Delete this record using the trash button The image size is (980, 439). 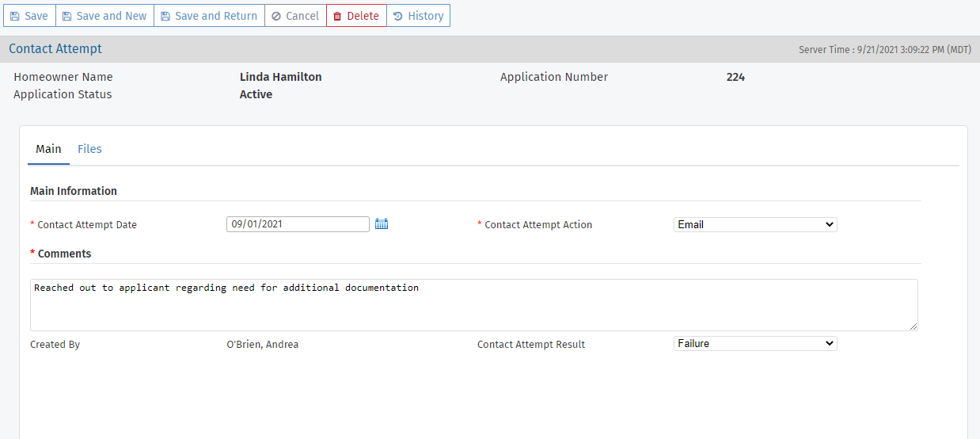point(356,16)
